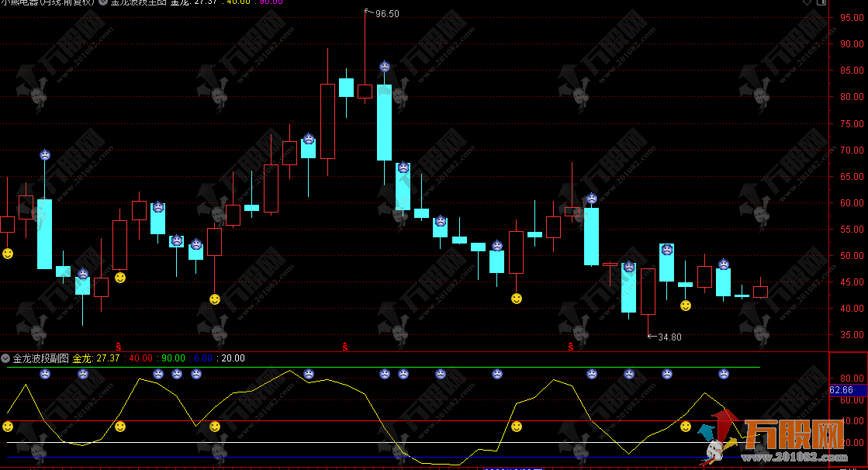This screenshot has width=868, height=470.
Task: Click the first sad face in 金龙波段副图 panel
Action: coord(45,374)
